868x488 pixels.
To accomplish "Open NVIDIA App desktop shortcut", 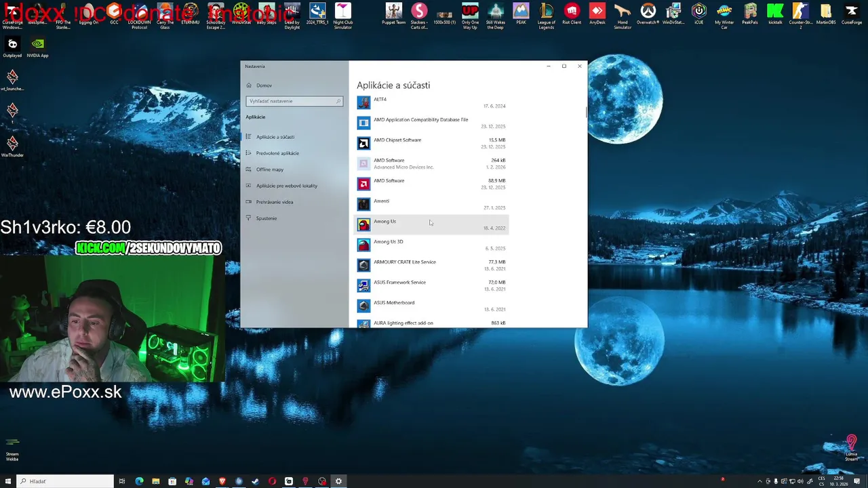I will coord(38,47).
